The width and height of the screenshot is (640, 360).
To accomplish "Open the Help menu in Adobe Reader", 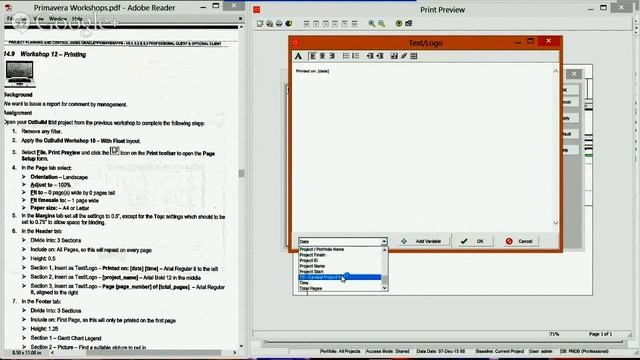I will [77, 19].
